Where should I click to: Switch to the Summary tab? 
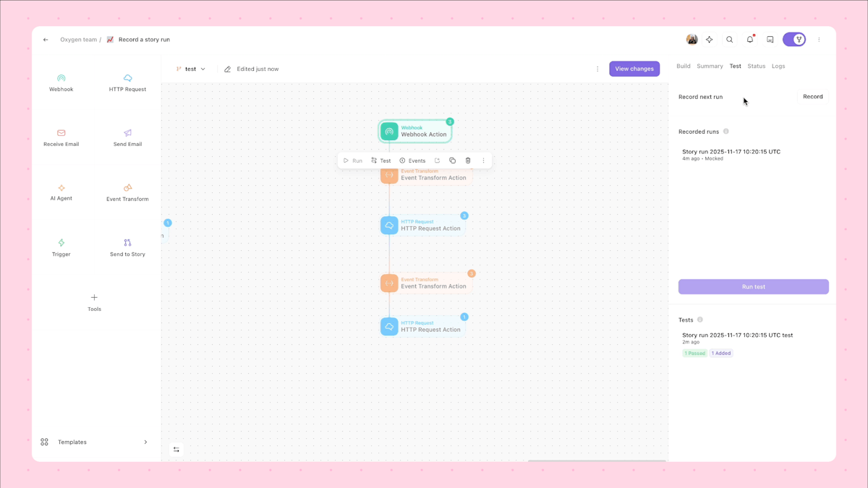(x=710, y=66)
